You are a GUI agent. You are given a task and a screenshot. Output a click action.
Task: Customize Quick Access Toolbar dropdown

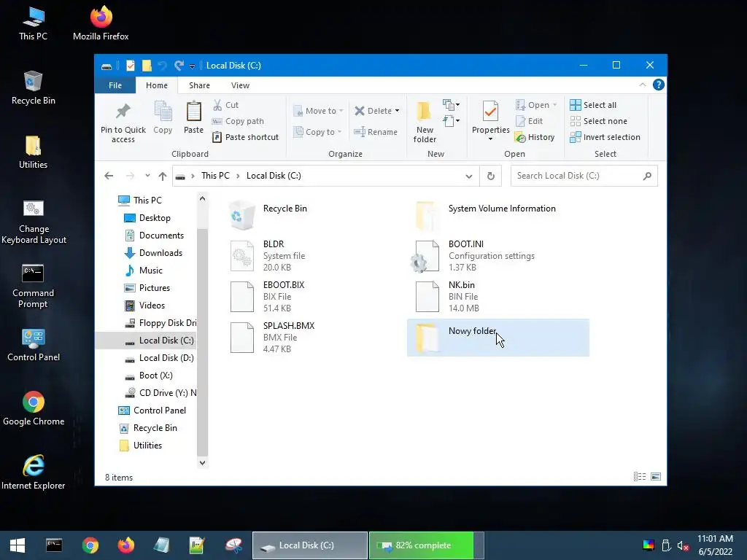(x=192, y=66)
